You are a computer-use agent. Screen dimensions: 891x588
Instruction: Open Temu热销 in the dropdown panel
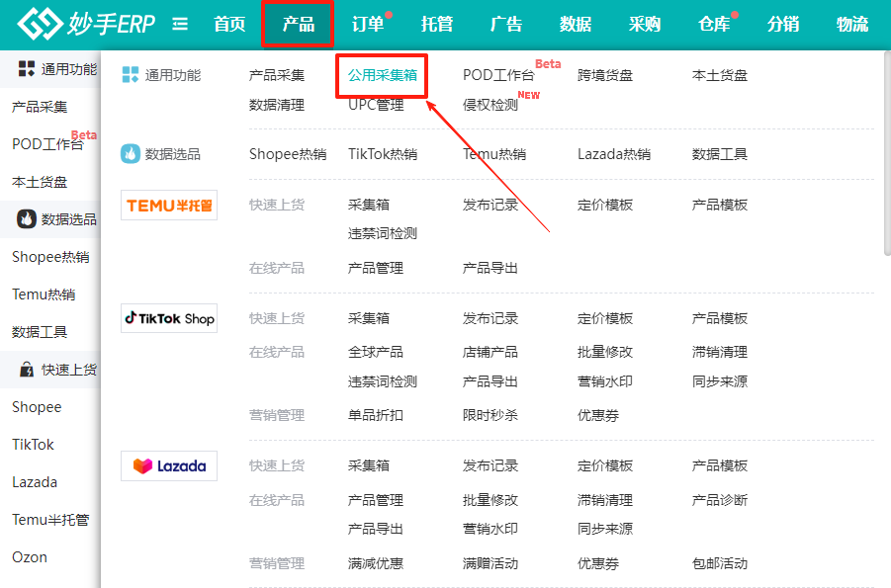pos(494,154)
